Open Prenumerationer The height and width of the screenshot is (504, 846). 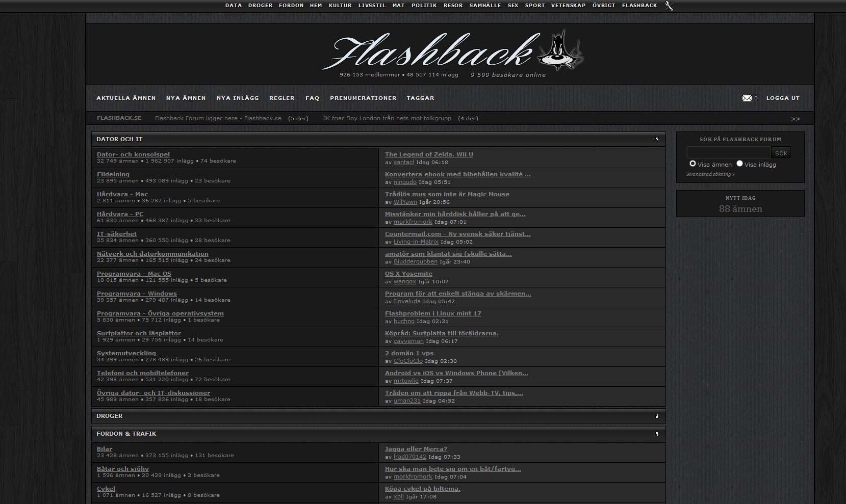point(363,98)
